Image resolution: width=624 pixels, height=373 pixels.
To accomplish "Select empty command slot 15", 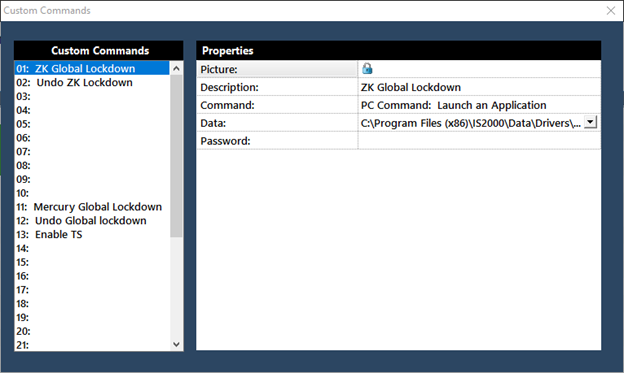I will (92, 262).
